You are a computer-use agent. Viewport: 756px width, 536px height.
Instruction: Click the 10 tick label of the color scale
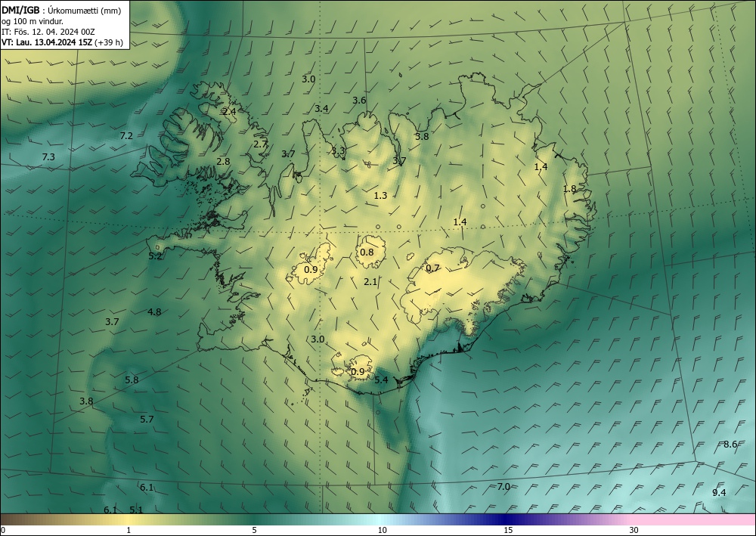point(383,531)
